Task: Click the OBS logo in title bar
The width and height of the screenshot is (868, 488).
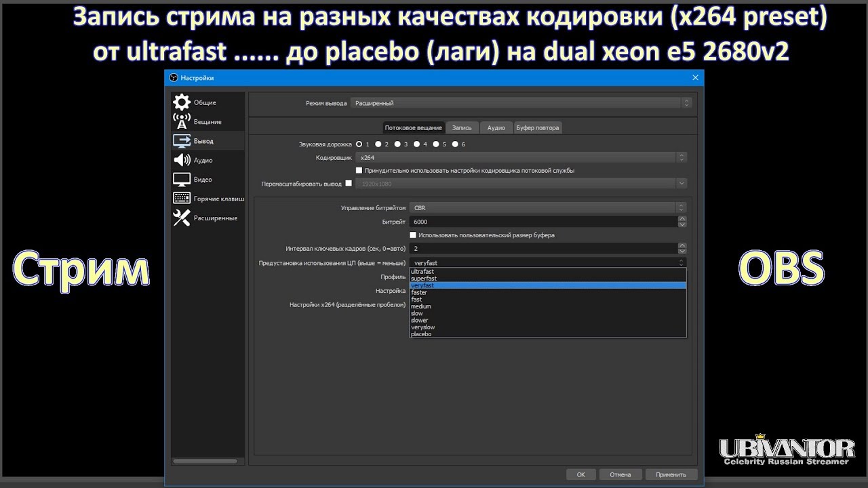Action: coord(174,78)
